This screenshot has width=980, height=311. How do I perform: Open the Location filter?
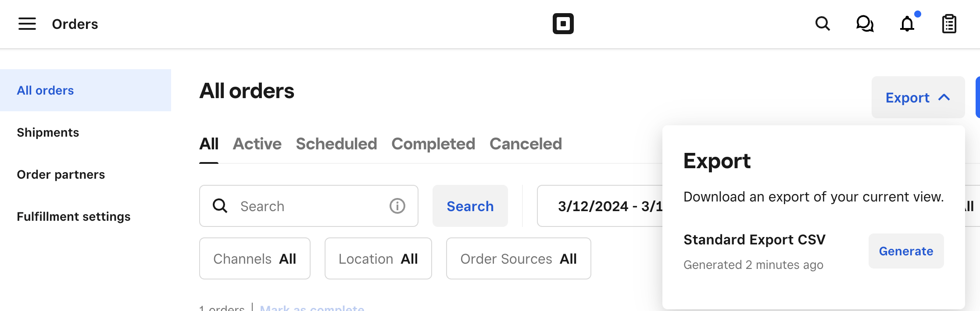pos(378,258)
